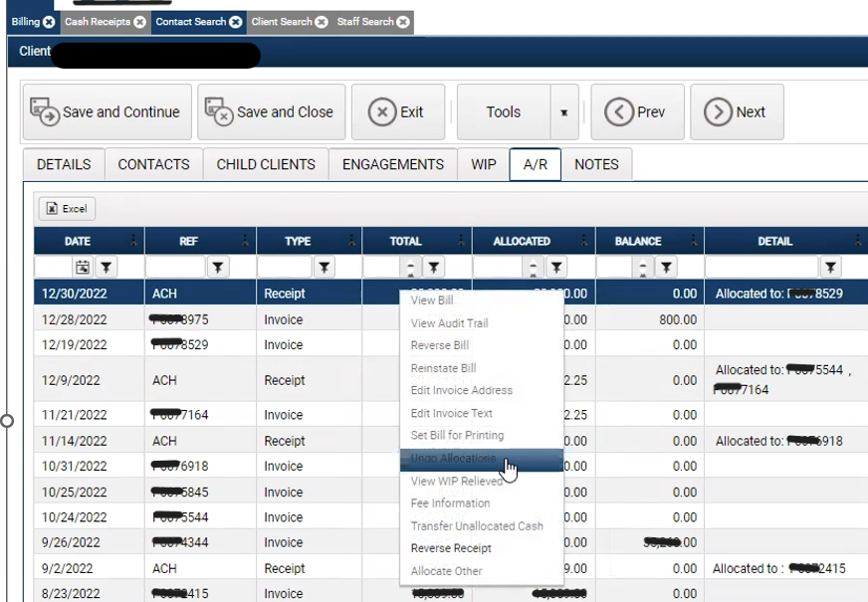Choose Edit Invoice Text menu entry
Image resolution: width=868 pixels, height=602 pixels.
coord(482,413)
